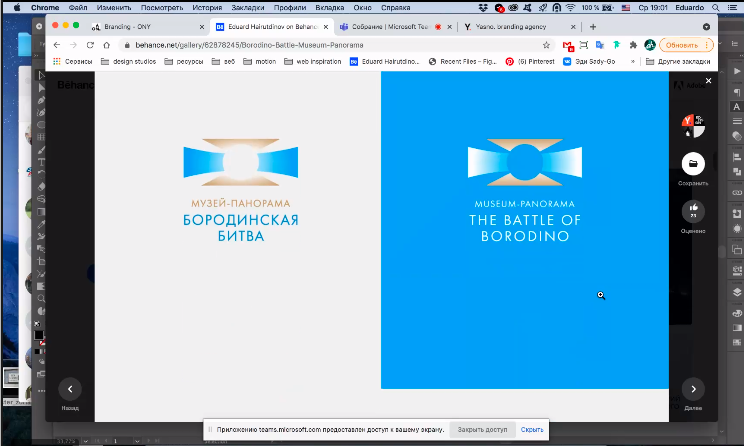Click the Russian Бородинская битва logo image
This screenshot has width=744, height=446.
[241, 190]
